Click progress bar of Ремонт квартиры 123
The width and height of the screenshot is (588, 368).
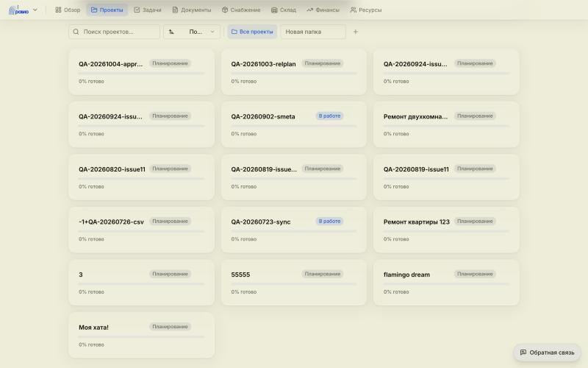tap(446, 231)
